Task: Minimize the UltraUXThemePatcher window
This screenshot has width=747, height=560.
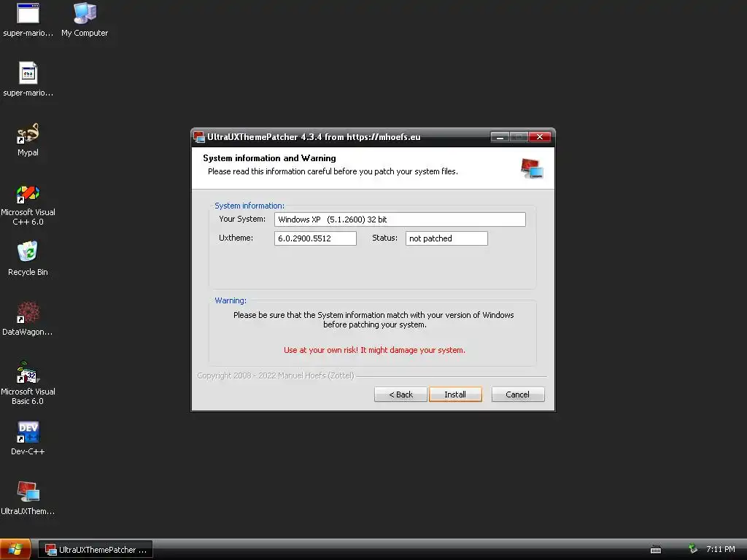Action: pos(500,137)
